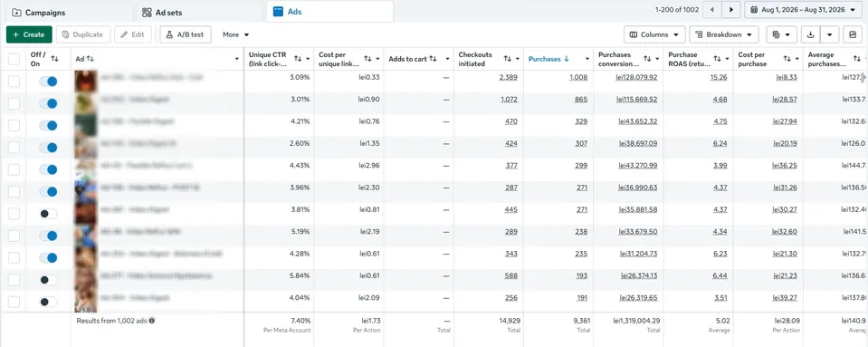Open the Columns dropdown
Viewport: 868px width, 347px height.
point(654,34)
